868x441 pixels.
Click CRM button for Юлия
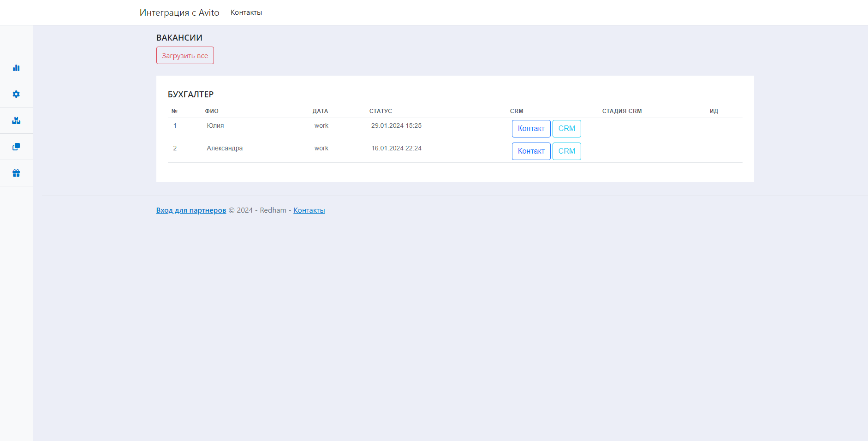coord(566,129)
